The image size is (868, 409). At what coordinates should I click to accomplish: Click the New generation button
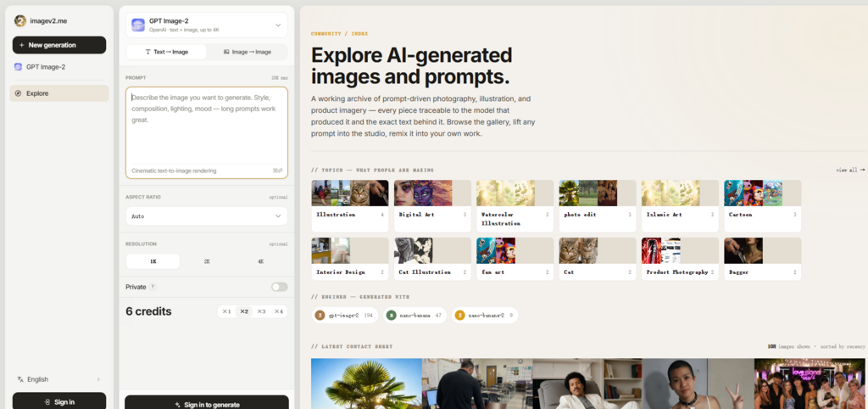pyautogui.click(x=59, y=45)
